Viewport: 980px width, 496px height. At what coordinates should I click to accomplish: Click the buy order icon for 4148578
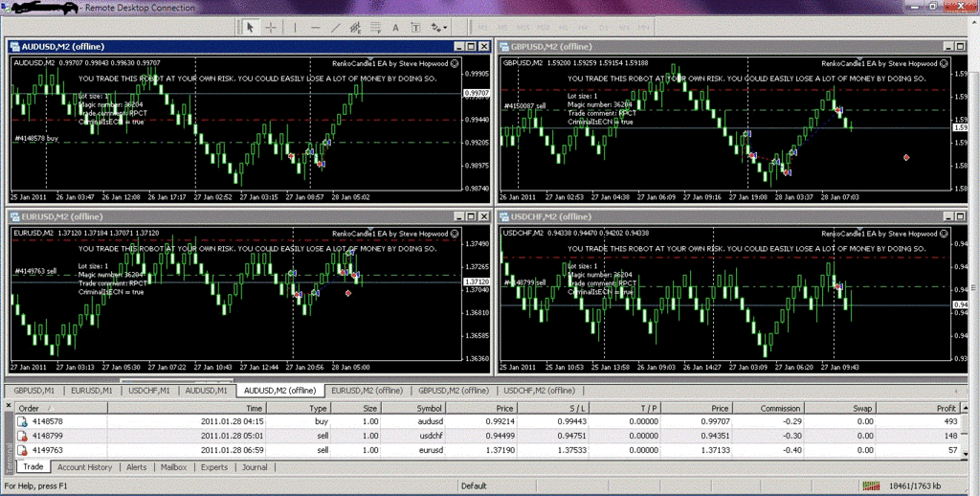tap(21, 422)
